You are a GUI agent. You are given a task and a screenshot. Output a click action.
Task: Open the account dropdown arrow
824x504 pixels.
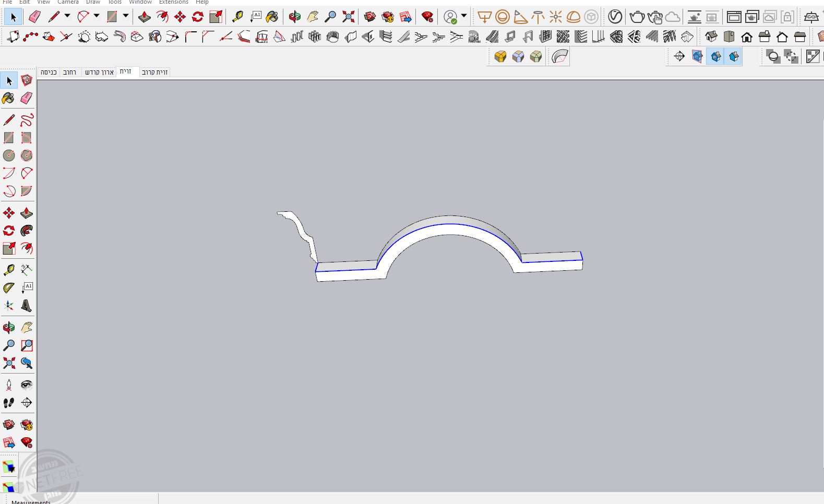pyautogui.click(x=464, y=16)
